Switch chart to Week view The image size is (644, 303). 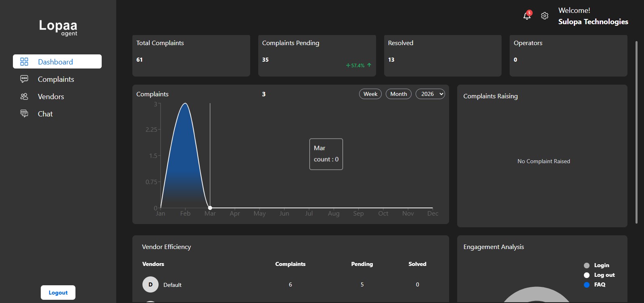(x=370, y=94)
